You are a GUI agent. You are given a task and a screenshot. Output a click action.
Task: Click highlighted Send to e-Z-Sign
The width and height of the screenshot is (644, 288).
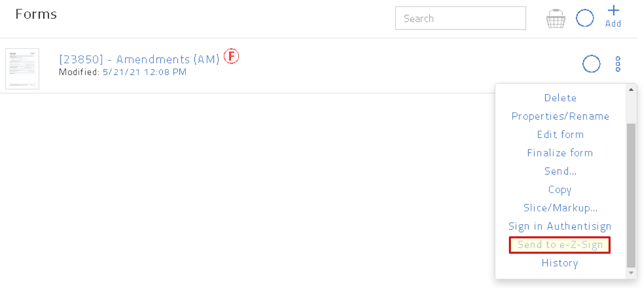coord(560,245)
